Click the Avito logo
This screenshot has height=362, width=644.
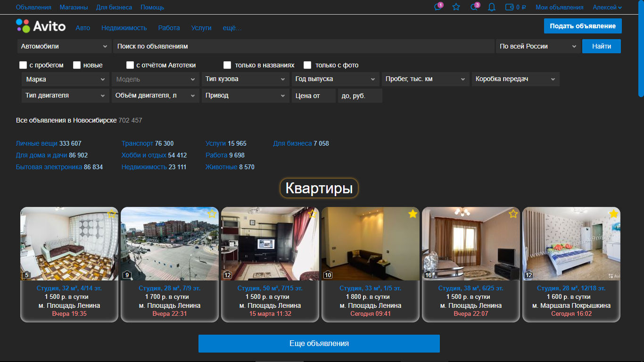coord(41,26)
